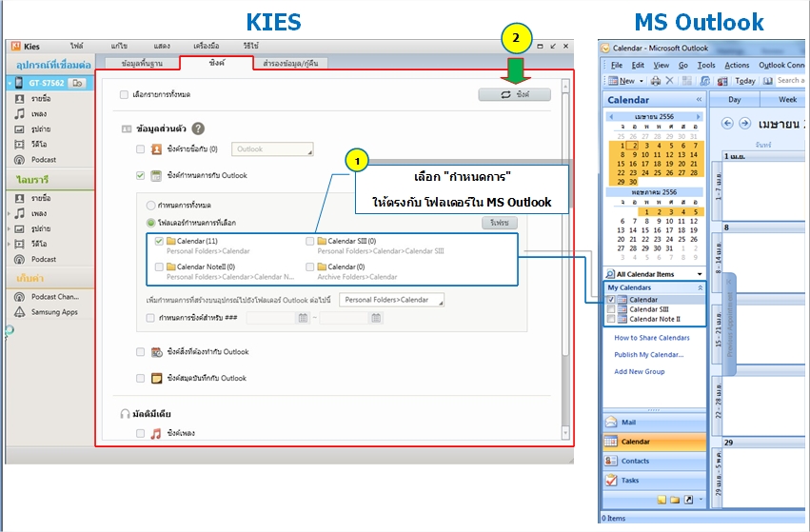This screenshot has width=810, height=532.
Task: Collapse the GT-S7562 device tree arrow
Action: [x=10, y=83]
